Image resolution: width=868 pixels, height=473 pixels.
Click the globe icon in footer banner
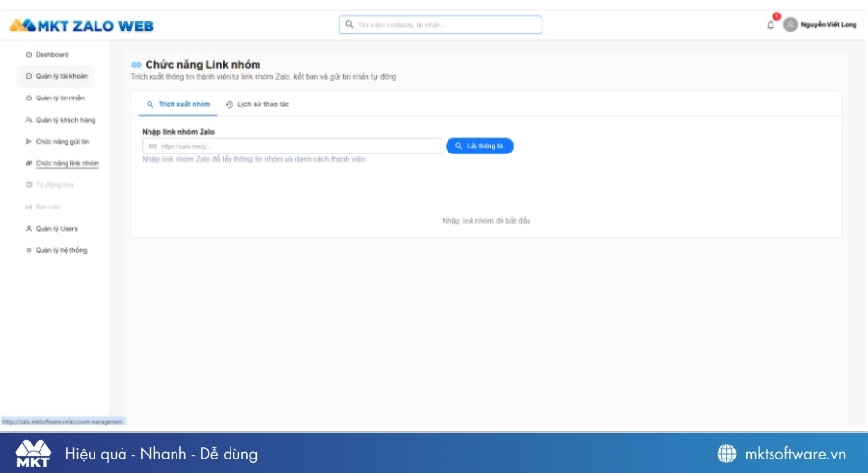[x=726, y=454]
